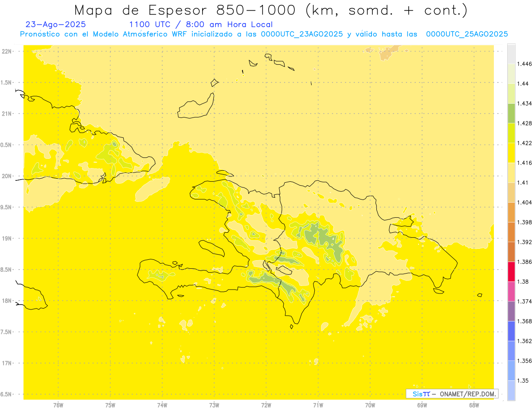This screenshot has height=411, width=532.
Task: Select the "19N" latitude label
Action: coord(8,239)
